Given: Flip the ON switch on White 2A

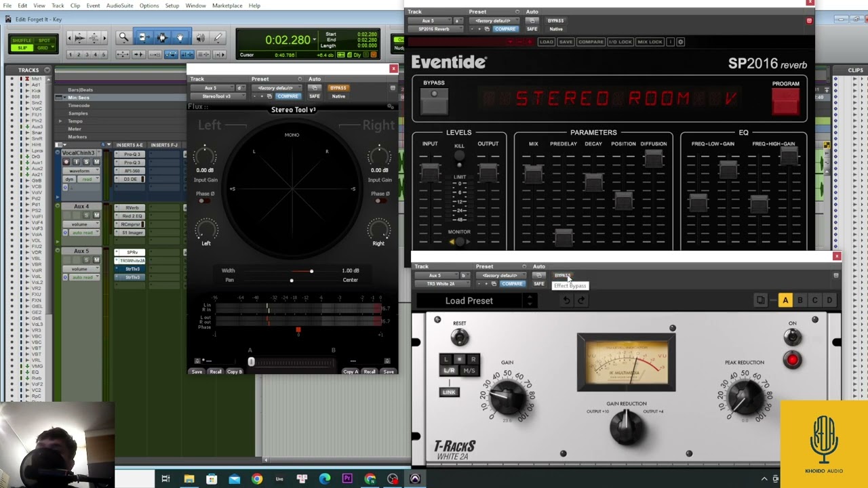Looking at the screenshot, I should click(x=792, y=337).
